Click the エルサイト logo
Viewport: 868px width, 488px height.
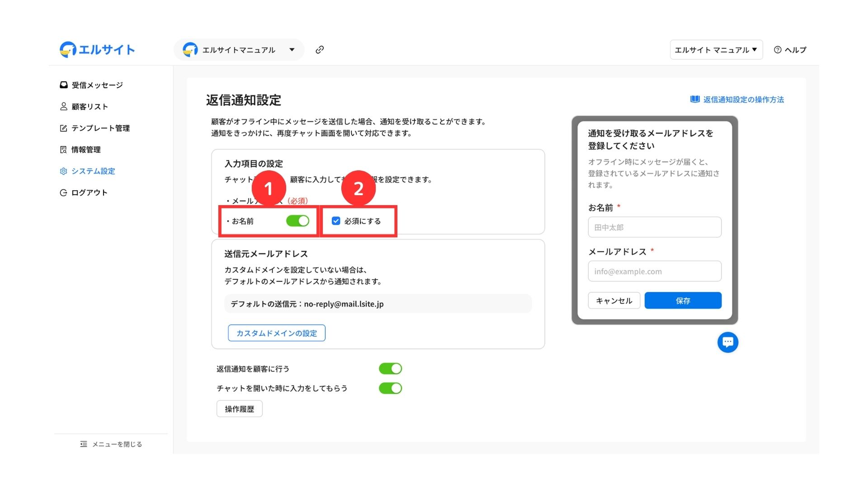point(97,50)
